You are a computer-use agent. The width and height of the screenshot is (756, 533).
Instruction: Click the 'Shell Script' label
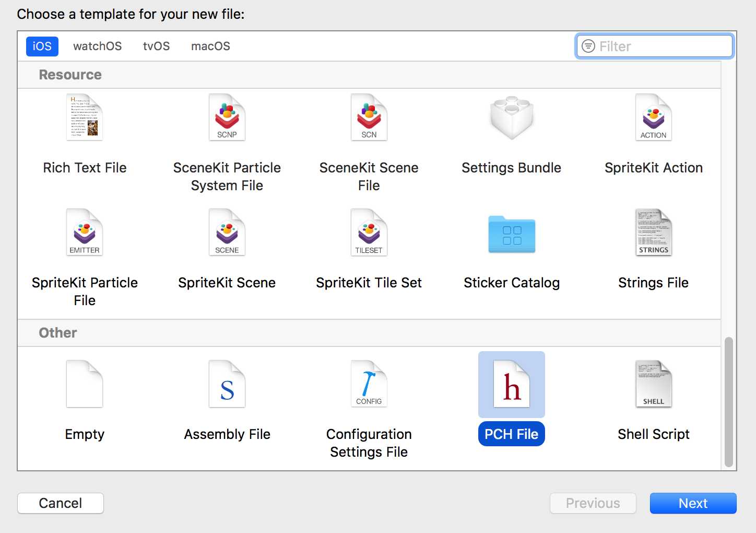[654, 434]
